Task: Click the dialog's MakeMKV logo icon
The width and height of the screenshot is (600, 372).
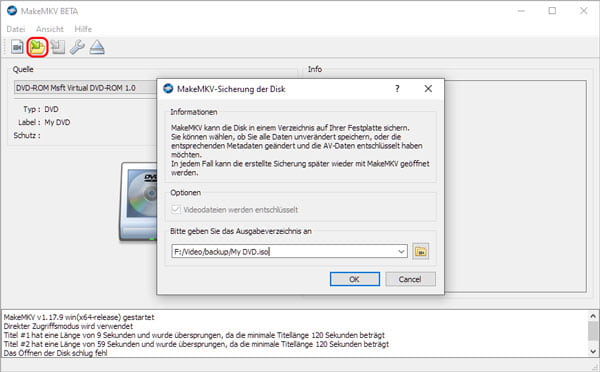Action: click(168, 89)
